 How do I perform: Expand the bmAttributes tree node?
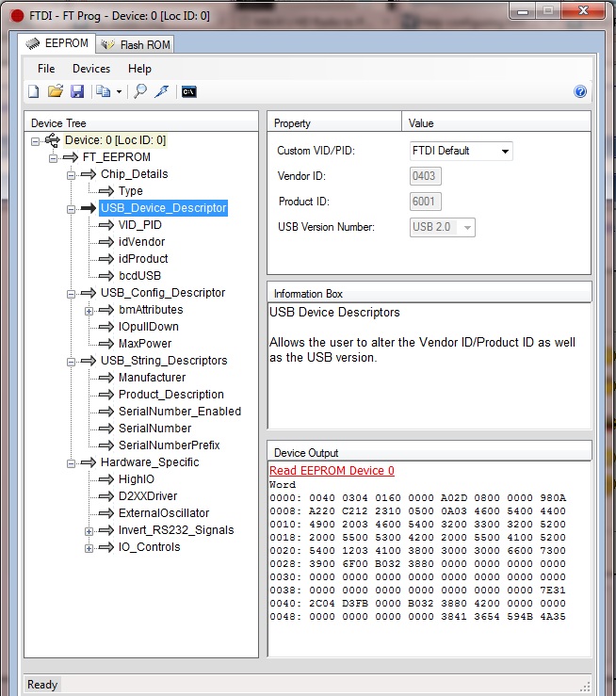pyautogui.click(x=89, y=310)
